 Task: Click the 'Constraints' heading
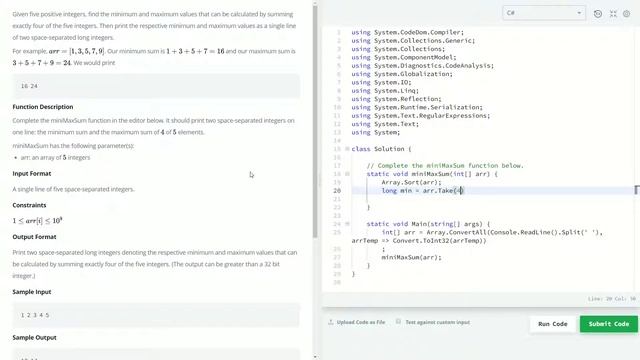(29, 205)
